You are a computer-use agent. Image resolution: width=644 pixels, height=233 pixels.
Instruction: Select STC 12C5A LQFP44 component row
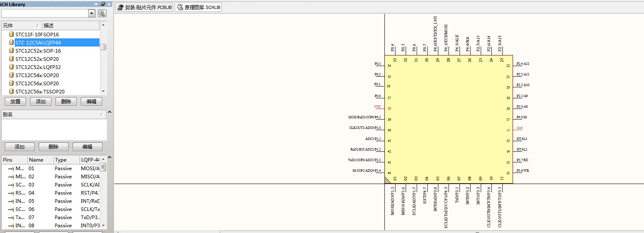pos(51,42)
